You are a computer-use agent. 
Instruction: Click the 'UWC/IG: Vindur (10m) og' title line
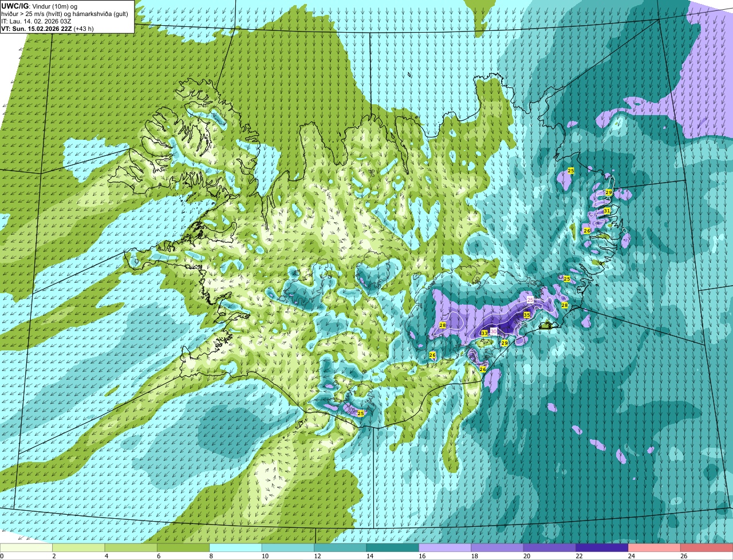40,6
